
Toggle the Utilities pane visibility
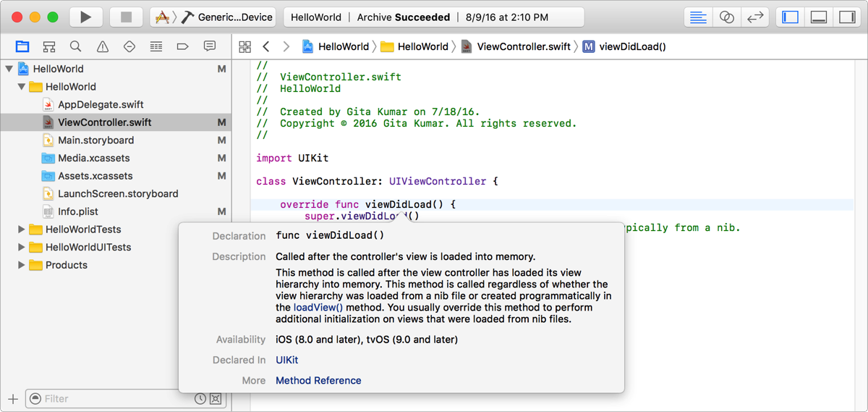[847, 17]
